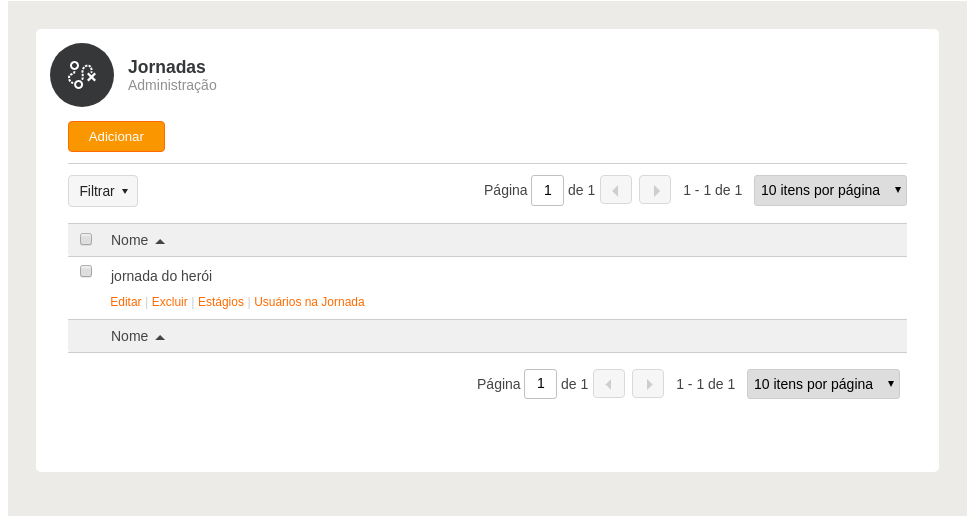
Task: Click the Jornadas route icon
Action: click(82, 75)
